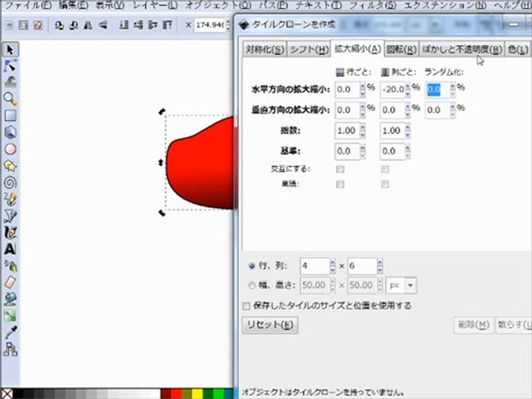The height and width of the screenshot is (399, 532).
Task: Click Flip vertically icon
Action: pyautogui.click(x=103, y=25)
